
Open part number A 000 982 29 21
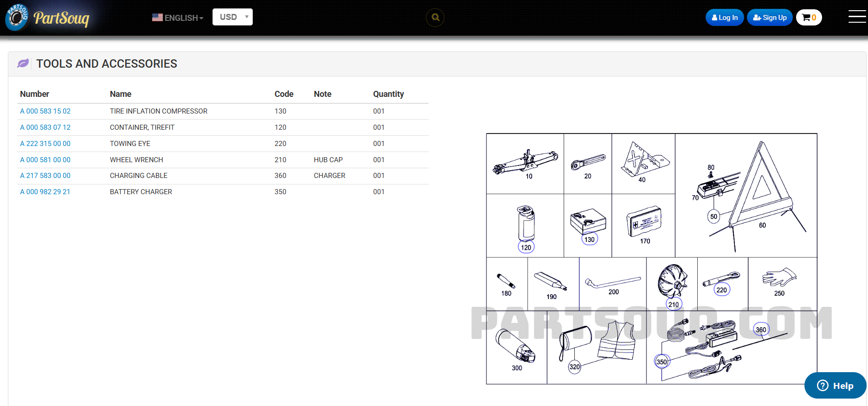[45, 192]
